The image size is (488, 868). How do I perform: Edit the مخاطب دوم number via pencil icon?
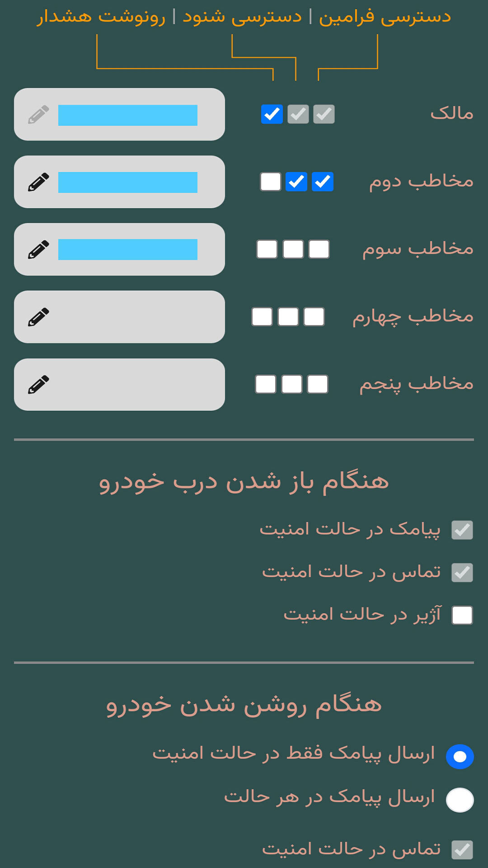(38, 182)
